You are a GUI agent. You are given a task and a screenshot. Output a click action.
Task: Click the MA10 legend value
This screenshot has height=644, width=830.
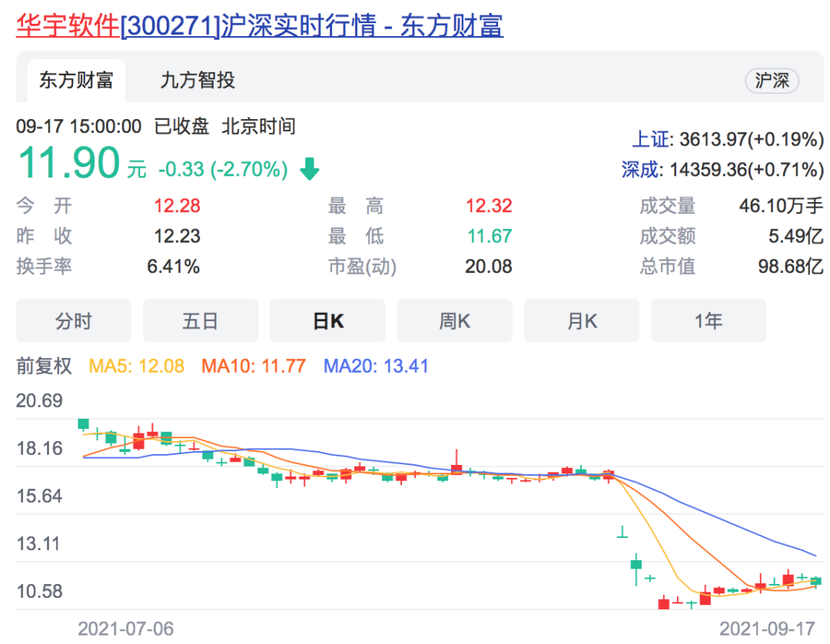tap(254, 366)
